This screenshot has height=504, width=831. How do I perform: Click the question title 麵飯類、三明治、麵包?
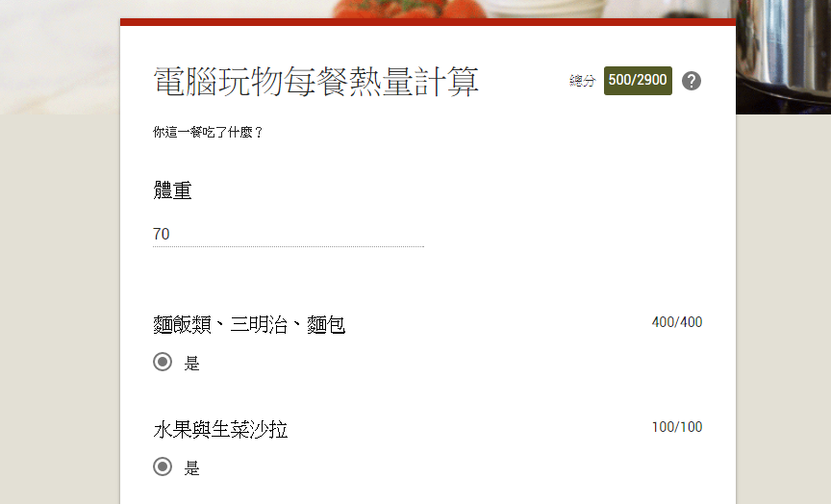click(249, 324)
